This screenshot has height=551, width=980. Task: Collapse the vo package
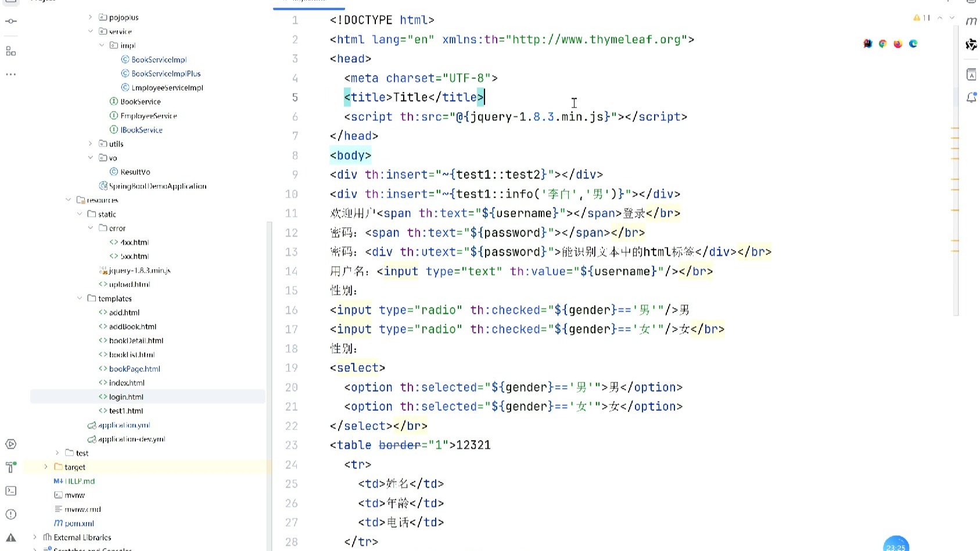click(x=91, y=158)
